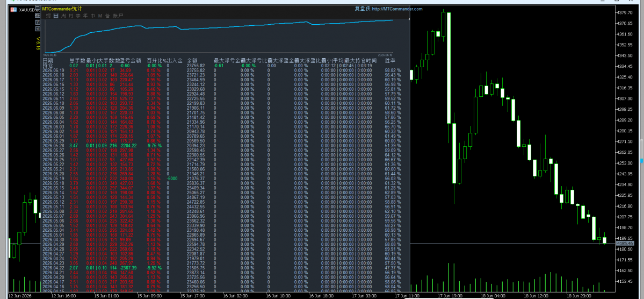This screenshot has width=644, height=299.
Task: Click the 4379.70 price scale label
Action: coord(625,12)
